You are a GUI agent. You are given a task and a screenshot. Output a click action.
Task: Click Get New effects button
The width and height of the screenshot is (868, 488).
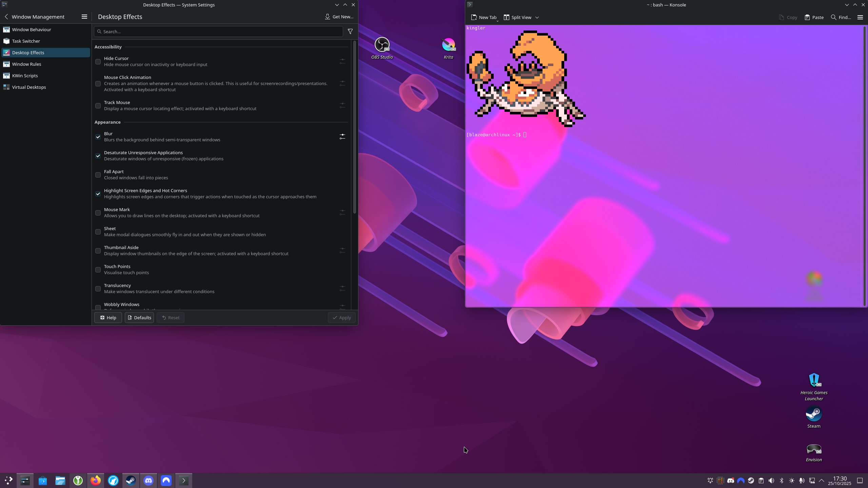click(x=339, y=17)
